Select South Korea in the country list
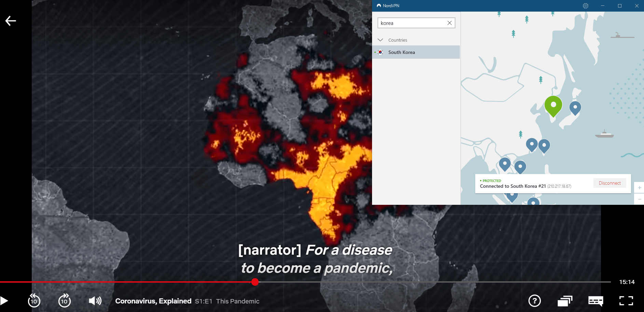The image size is (644, 312). pos(416,52)
